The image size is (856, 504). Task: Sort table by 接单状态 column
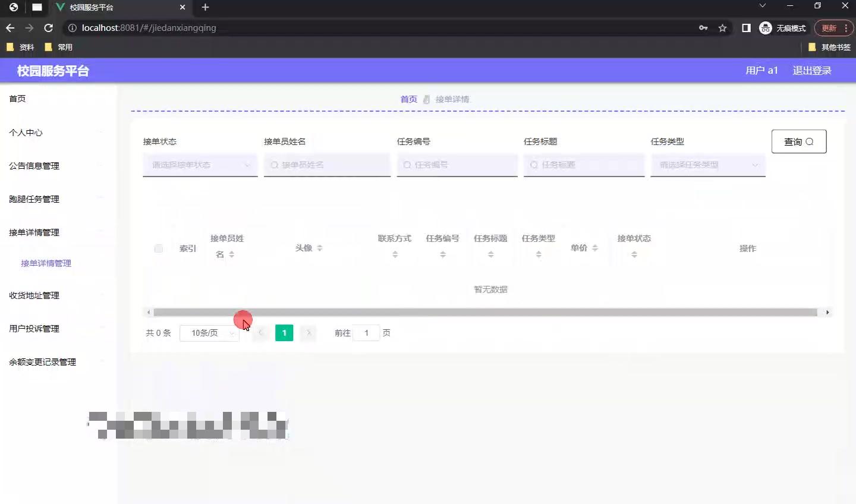[x=634, y=254]
